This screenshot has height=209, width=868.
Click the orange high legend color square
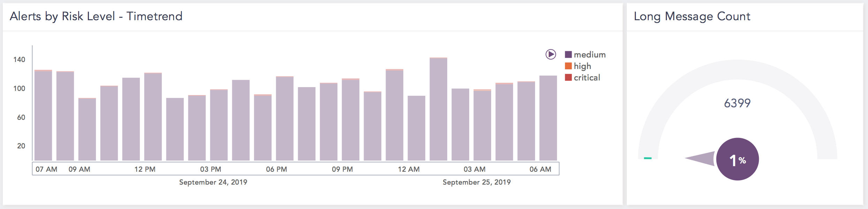[x=568, y=66]
